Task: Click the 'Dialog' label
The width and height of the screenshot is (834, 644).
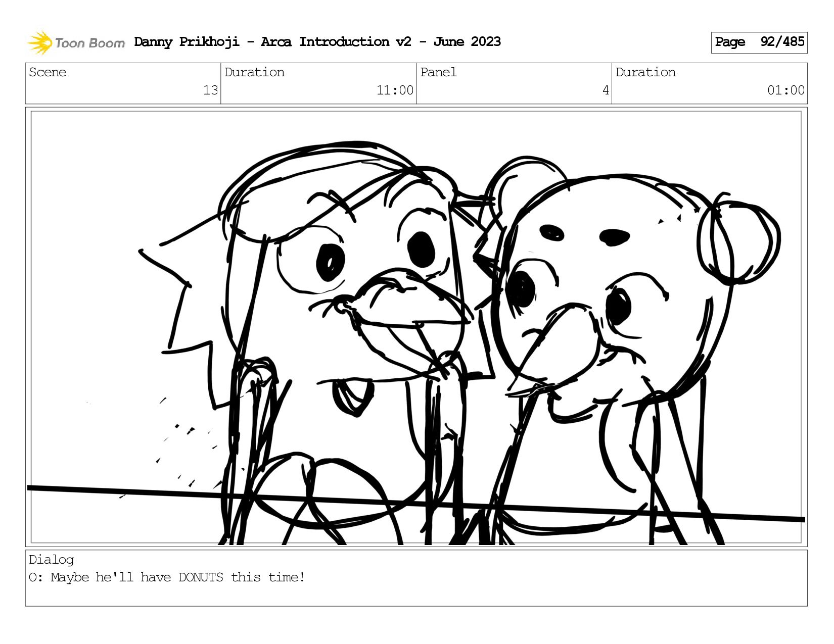Action: 52,560
